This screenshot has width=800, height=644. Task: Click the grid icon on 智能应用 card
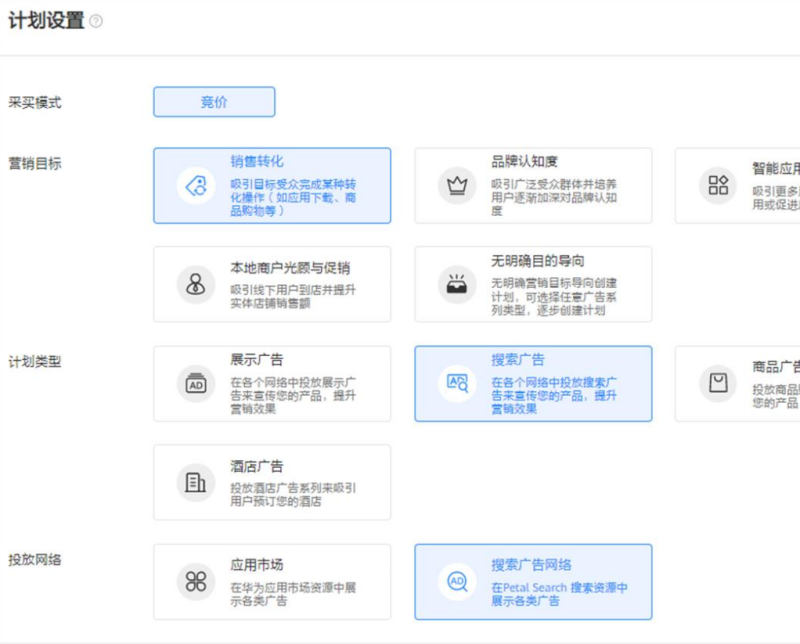717,184
